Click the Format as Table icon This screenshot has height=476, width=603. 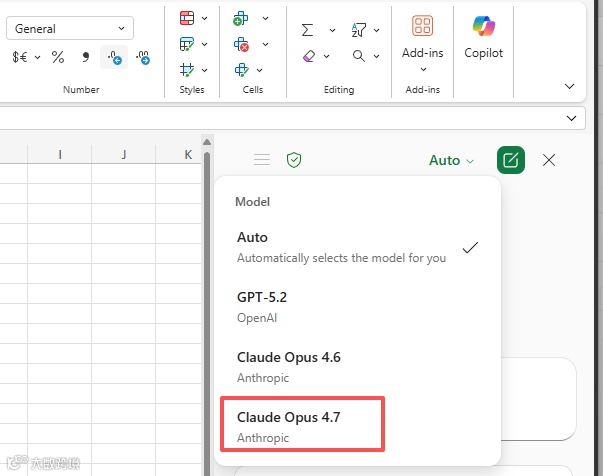187,44
